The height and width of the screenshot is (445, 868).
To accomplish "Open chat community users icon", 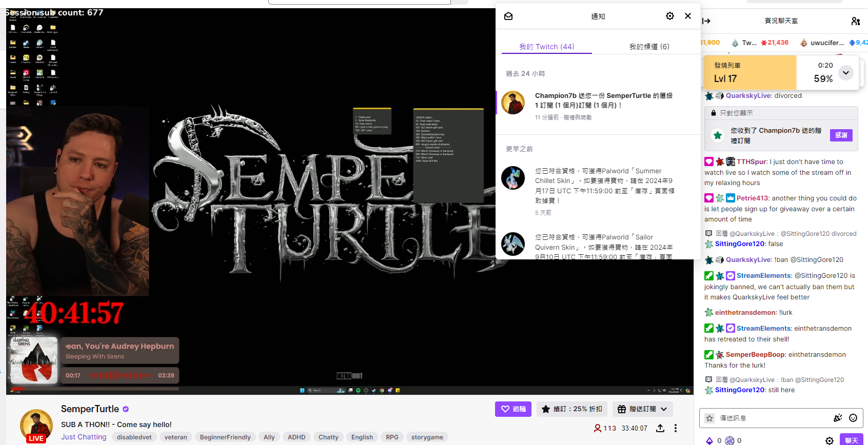I will coord(856,21).
